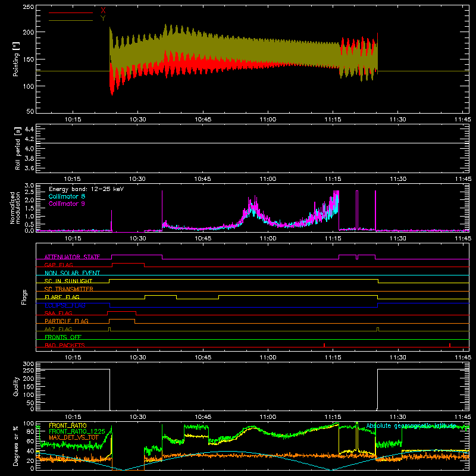Click the blue ECLIPSE_FLAG label
476x476 pixels.
coord(65,305)
